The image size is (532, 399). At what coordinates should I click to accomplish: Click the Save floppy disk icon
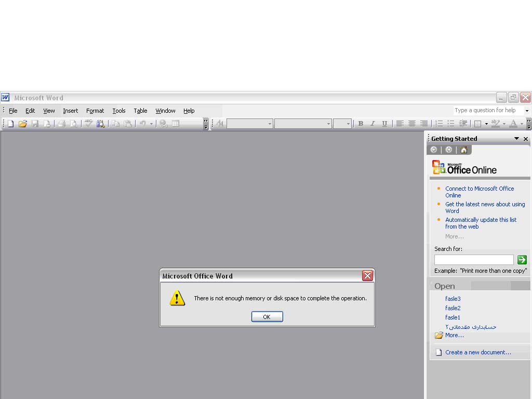pos(35,124)
